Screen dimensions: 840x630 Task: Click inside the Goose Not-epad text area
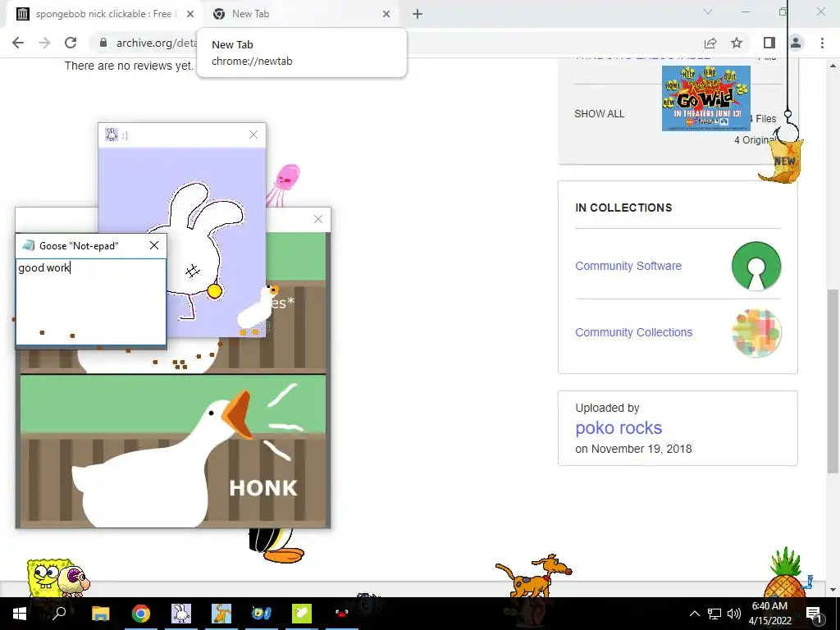pos(91,302)
